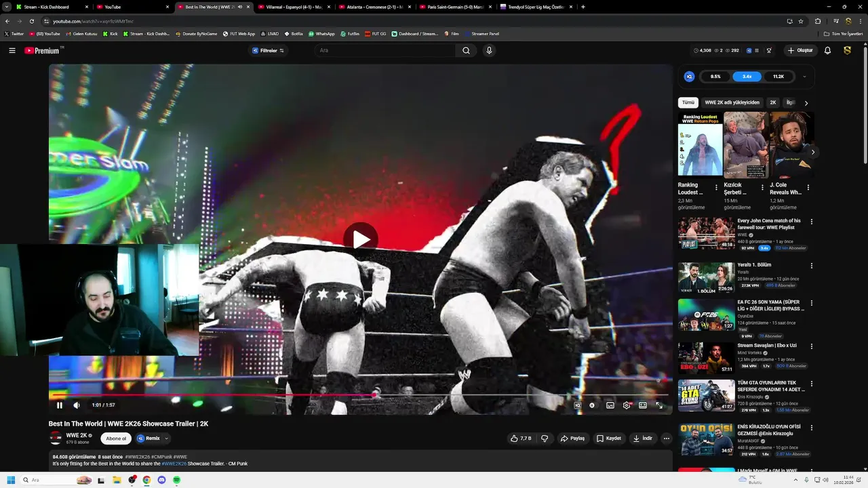Image resolution: width=868 pixels, height=488 pixels.
Task: Open Chrome extensions puzzle icon
Action: point(818,21)
